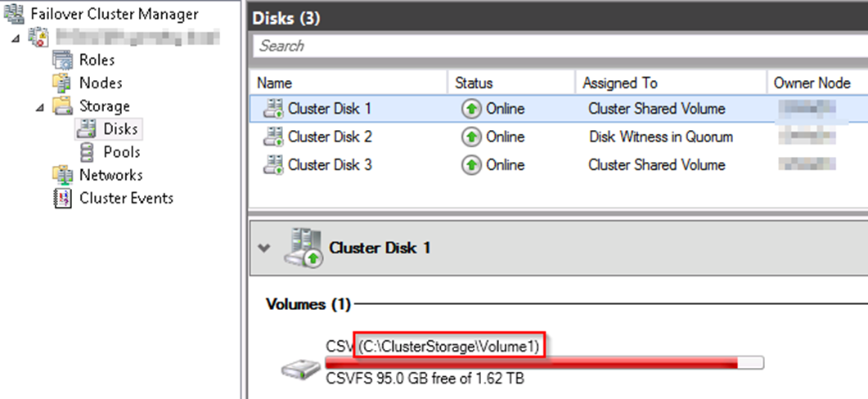Select Storage in the navigation tree
This screenshot has width=868, height=399.
tap(105, 106)
